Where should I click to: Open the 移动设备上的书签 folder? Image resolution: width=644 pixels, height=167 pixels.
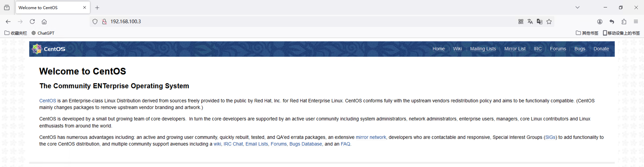click(622, 33)
